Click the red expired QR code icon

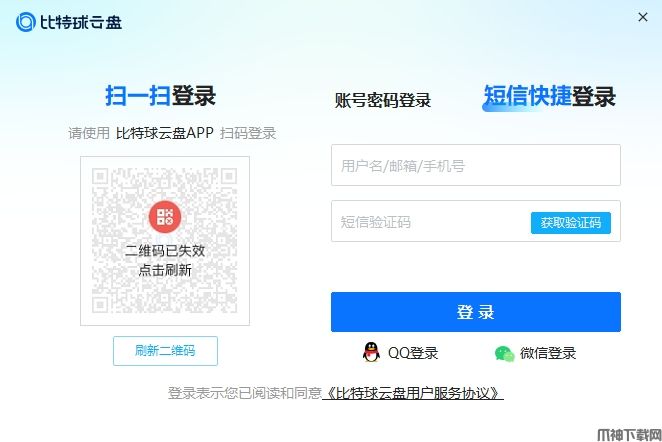point(165,217)
